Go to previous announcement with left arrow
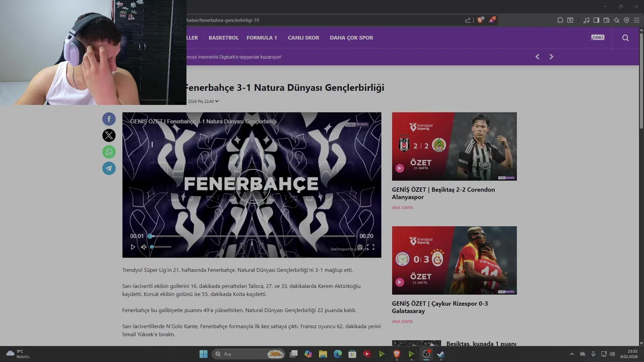 coord(537,57)
